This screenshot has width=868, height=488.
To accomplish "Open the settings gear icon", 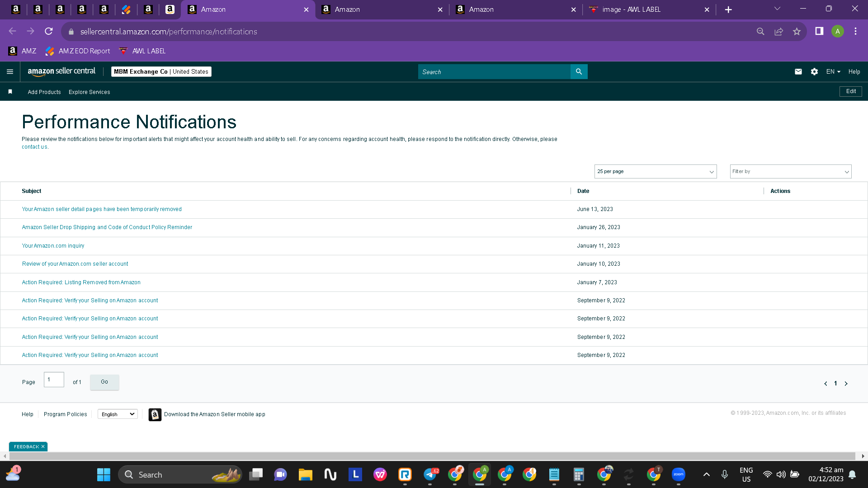I will 814,72.
